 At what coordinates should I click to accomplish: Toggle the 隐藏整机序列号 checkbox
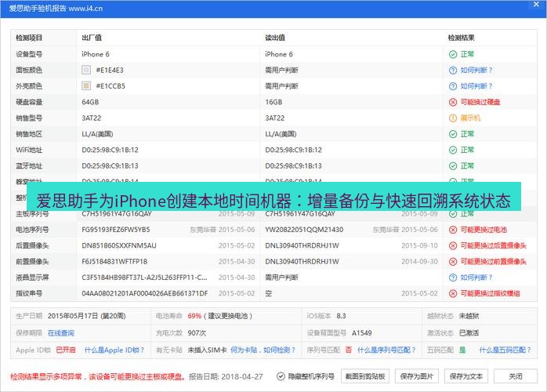pyautogui.click(x=281, y=376)
